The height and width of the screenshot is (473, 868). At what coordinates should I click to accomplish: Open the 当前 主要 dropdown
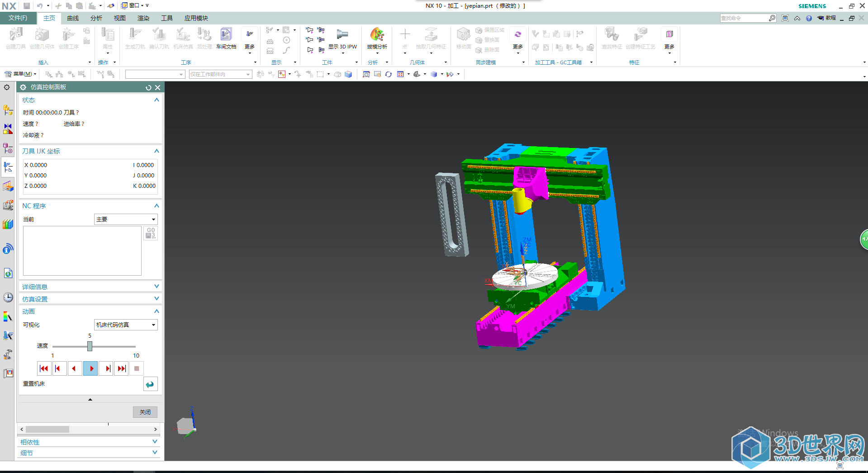126,220
